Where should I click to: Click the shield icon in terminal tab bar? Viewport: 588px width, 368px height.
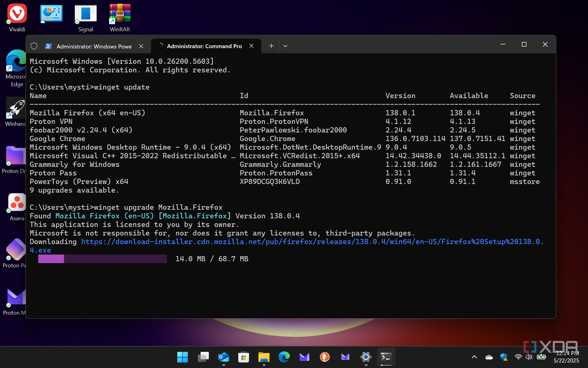[34, 46]
